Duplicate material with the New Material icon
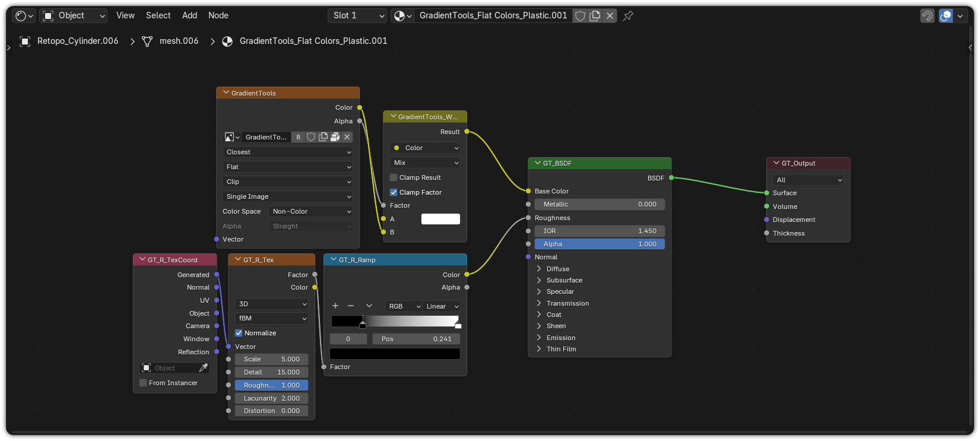The width and height of the screenshot is (980, 441). coord(595,16)
